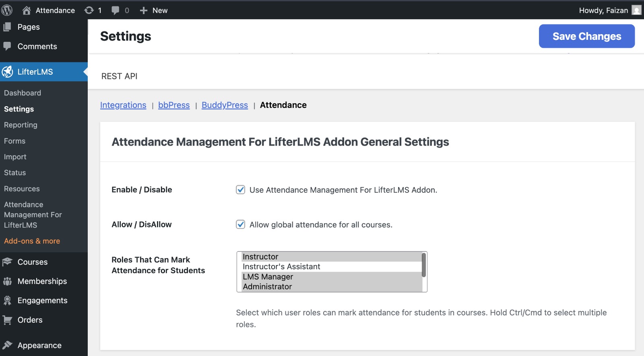Toggle Allow global attendance for all courses

pyautogui.click(x=240, y=224)
